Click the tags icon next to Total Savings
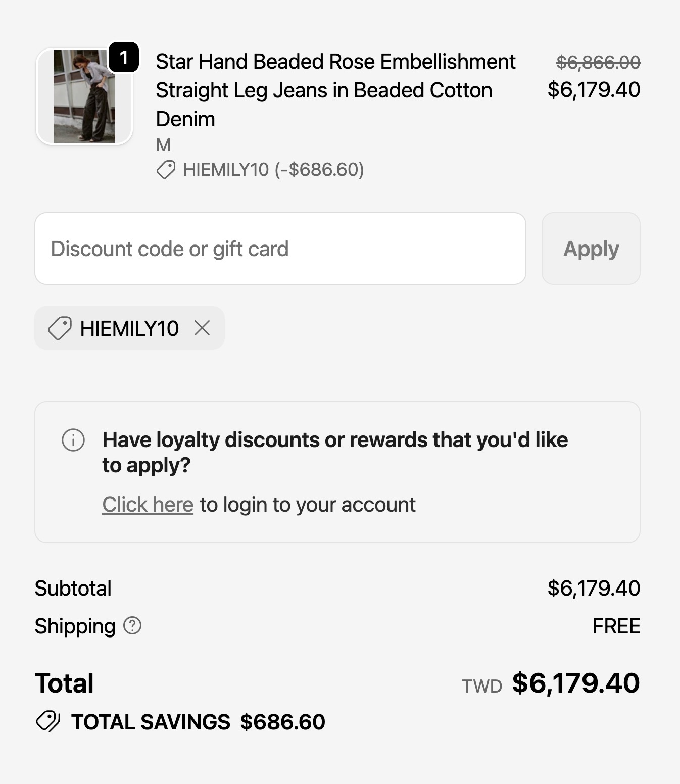The image size is (680, 784). coord(48,721)
